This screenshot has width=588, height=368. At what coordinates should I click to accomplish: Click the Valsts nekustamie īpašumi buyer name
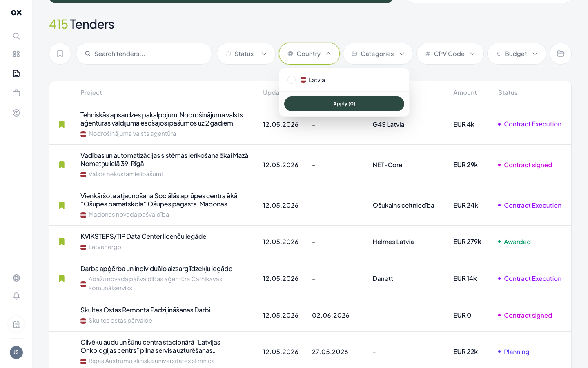(126, 174)
